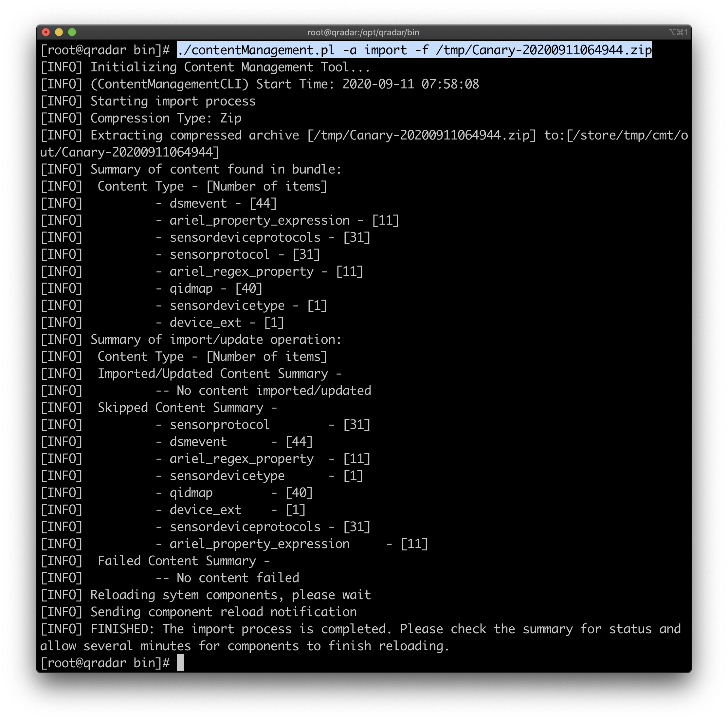Click 'Skipped Content Summary -' line
728x721 pixels.
coord(159,408)
